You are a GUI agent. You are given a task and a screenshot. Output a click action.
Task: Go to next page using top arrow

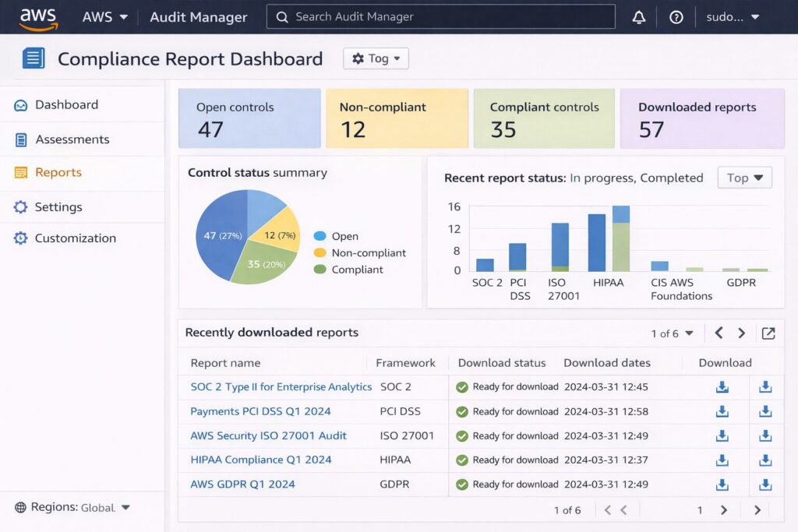tap(742, 333)
